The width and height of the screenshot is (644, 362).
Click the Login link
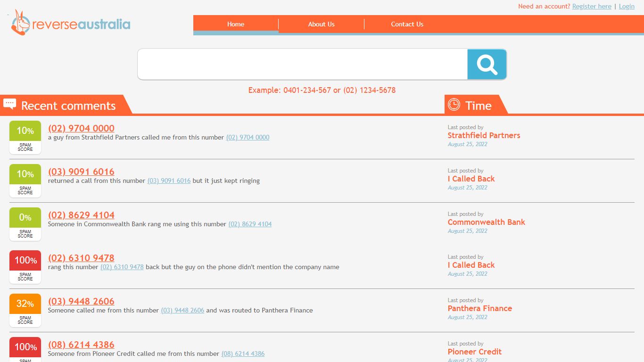[x=627, y=6]
